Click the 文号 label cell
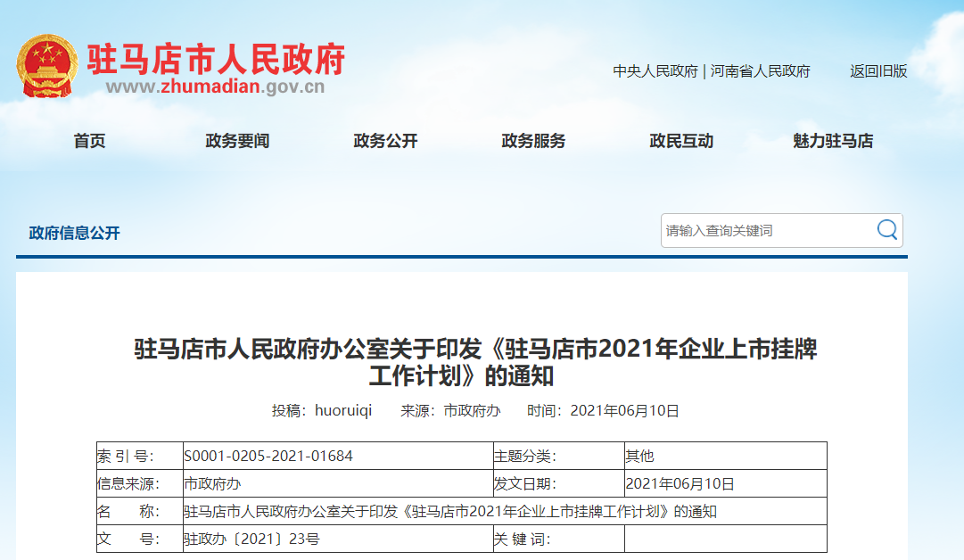The height and width of the screenshot is (560, 964). pyautogui.click(x=139, y=539)
